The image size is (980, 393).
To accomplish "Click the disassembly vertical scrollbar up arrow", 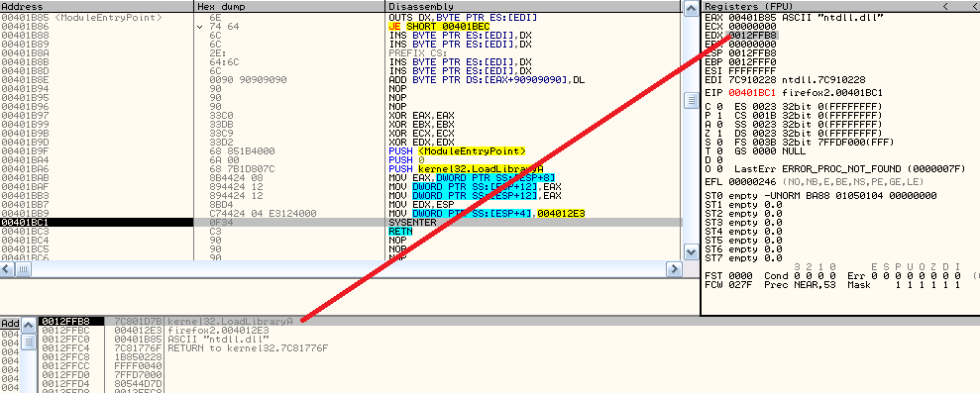I will pyautogui.click(x=691, y=8).
